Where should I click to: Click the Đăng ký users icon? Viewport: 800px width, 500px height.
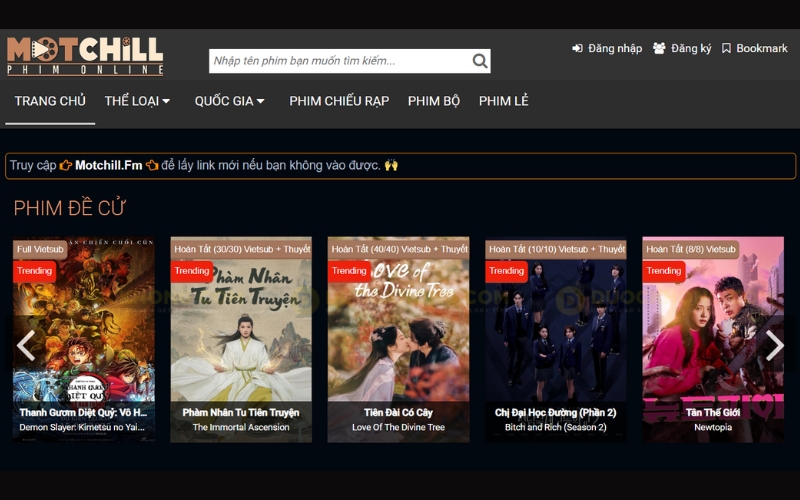point(659,48)
